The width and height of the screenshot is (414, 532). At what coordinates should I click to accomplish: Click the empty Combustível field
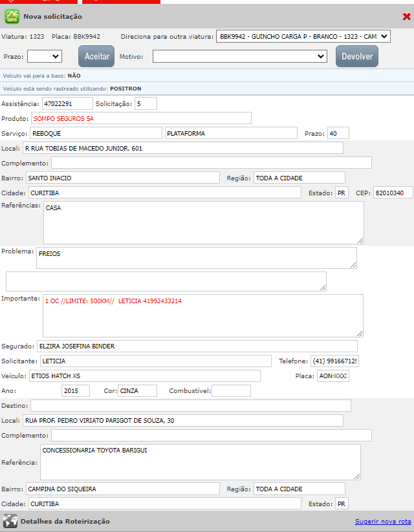pyautogui.click(x=231, y=391)
